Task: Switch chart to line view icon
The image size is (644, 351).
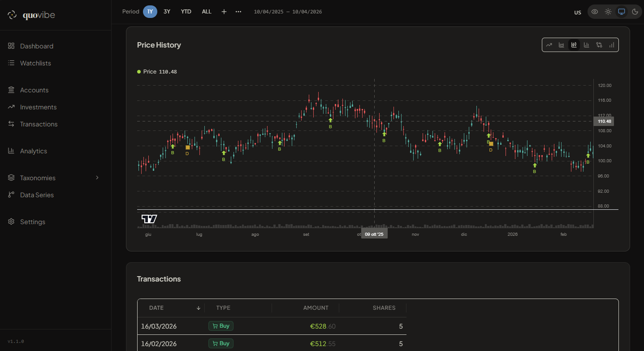Action: click(x=549, y=45)
